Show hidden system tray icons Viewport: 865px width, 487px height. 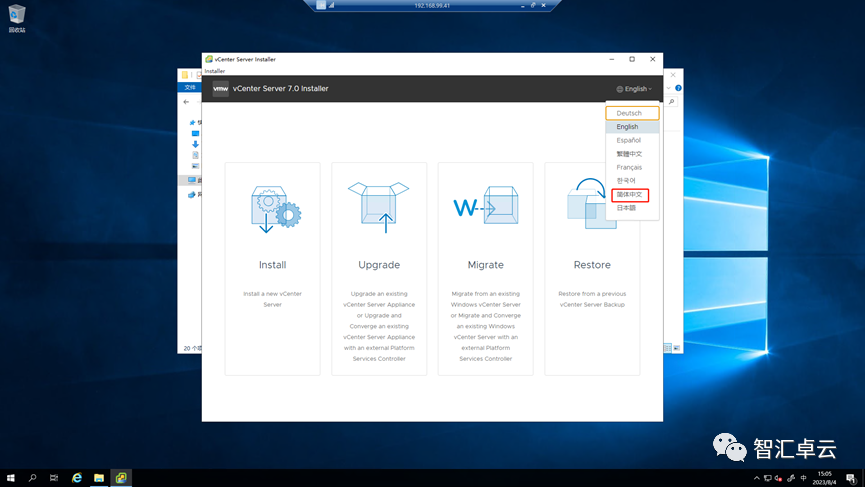tap(756, 478)
